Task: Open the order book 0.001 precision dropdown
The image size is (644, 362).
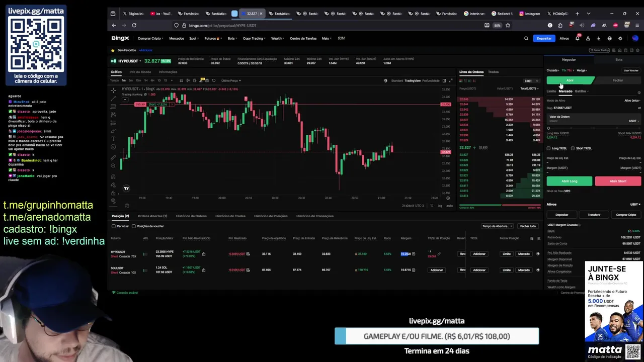Action: click(x=531, y=81)
